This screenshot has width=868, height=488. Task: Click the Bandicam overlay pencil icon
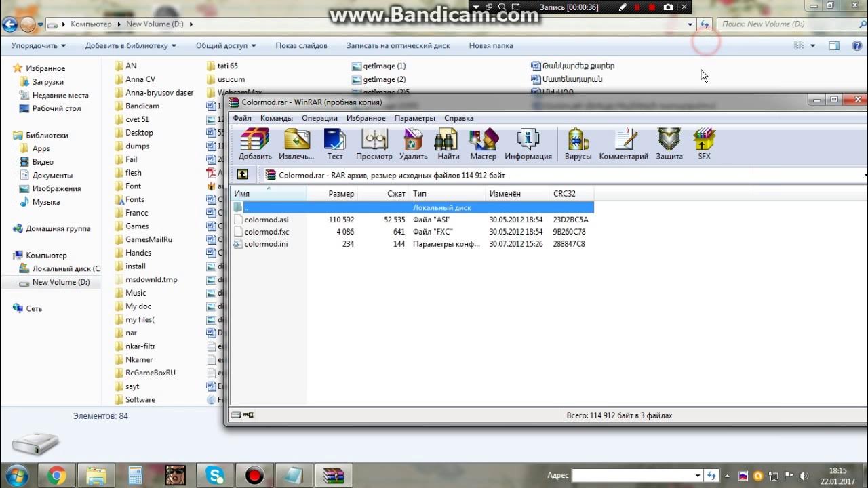point(623,7)
